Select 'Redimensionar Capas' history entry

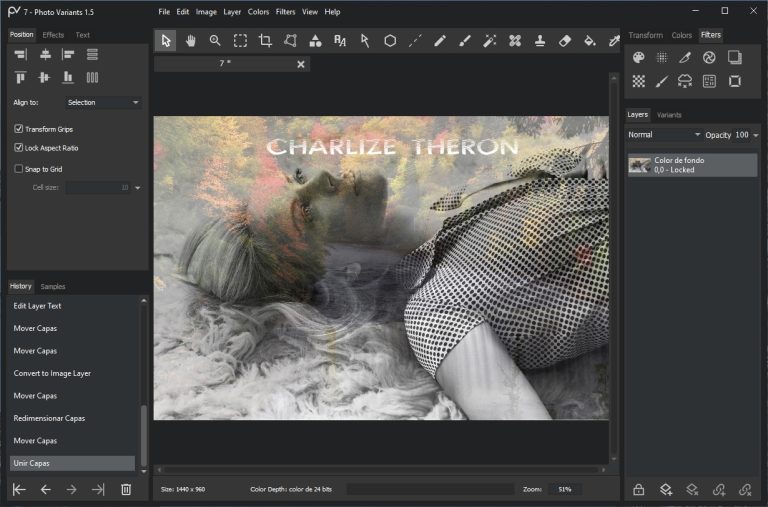coord(72,418)
